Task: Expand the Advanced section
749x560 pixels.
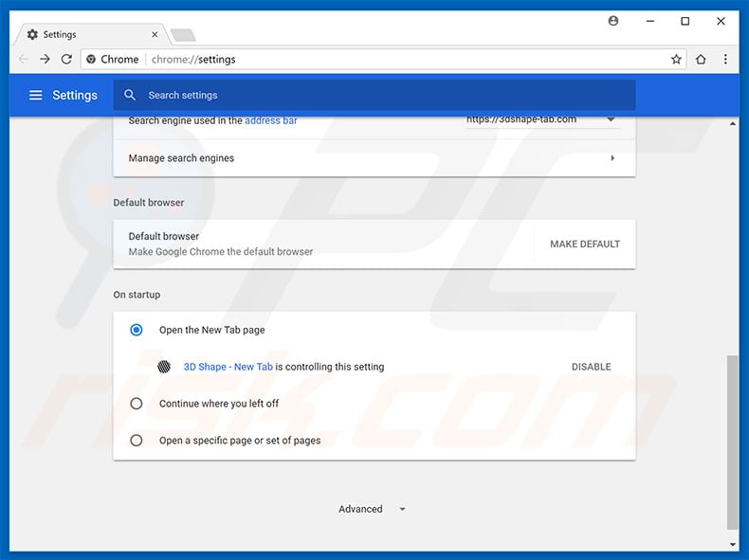Action: pyautogui.click(x=372, y=509)
